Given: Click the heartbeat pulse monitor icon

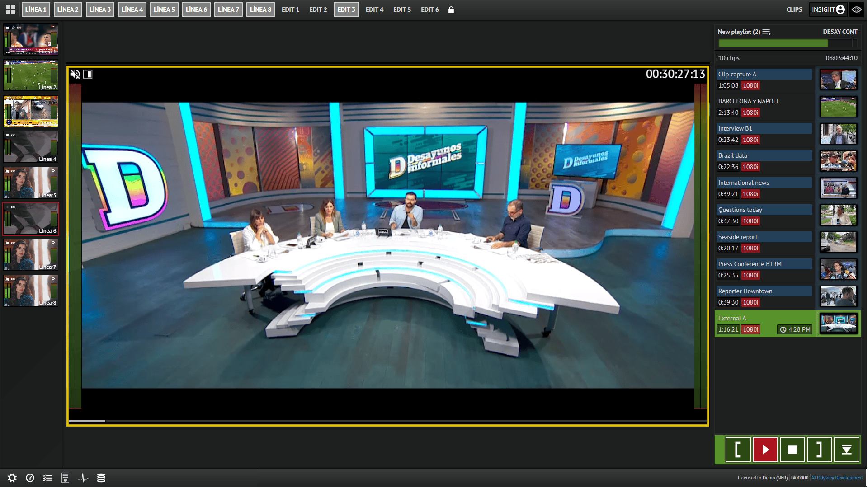Looking at the screenshot, I should click(83, 478).
